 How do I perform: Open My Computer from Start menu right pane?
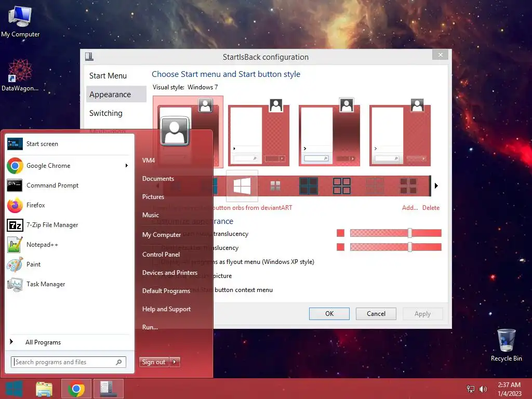(x=162, y=235)
